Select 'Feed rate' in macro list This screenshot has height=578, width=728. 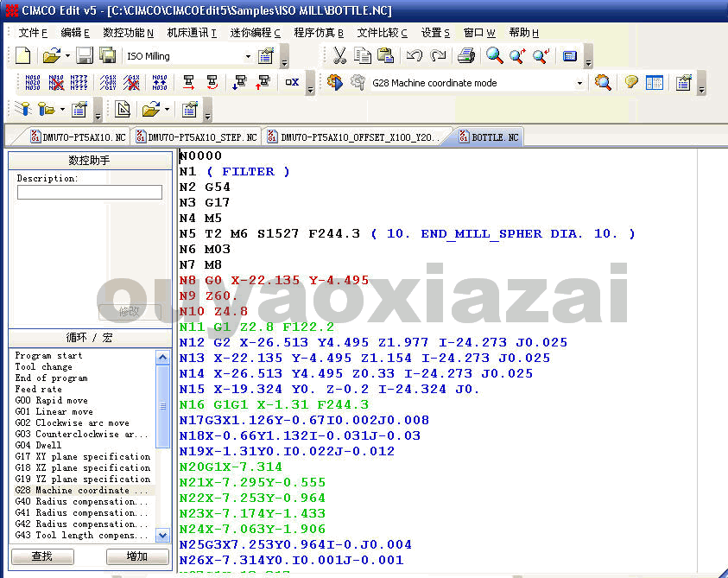pyautogui.click(x=38, y=389)
